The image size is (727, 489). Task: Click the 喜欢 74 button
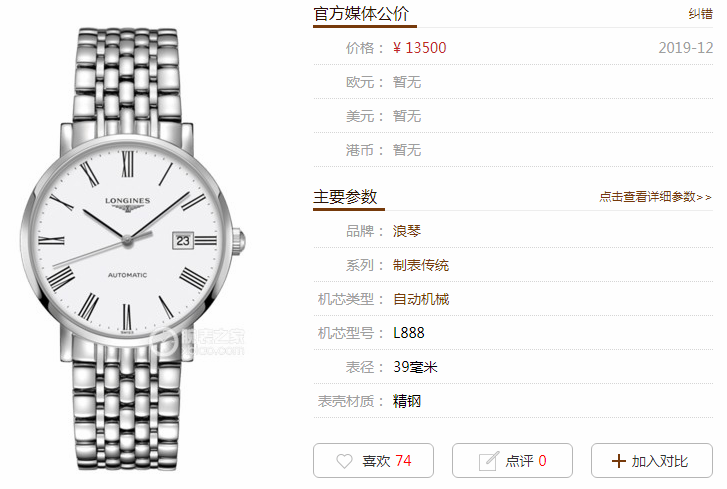[x=373, y=460]
